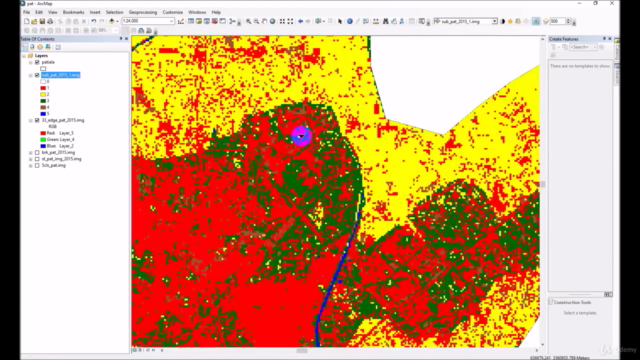
Task: Select the Zoom In magnifier tool
Action: (249, 21)
